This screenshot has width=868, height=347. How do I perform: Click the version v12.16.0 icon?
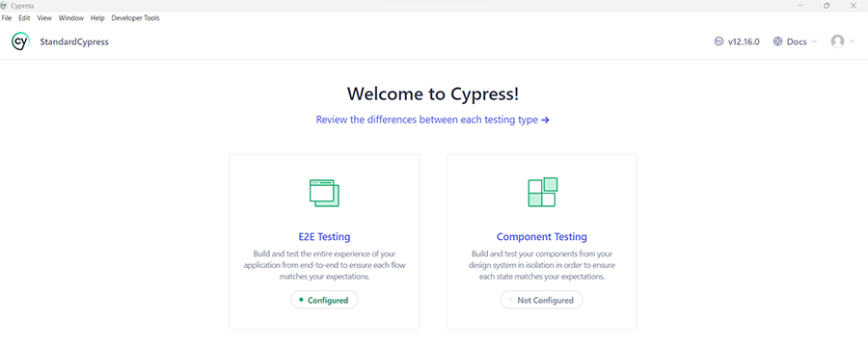click(719, 41)
